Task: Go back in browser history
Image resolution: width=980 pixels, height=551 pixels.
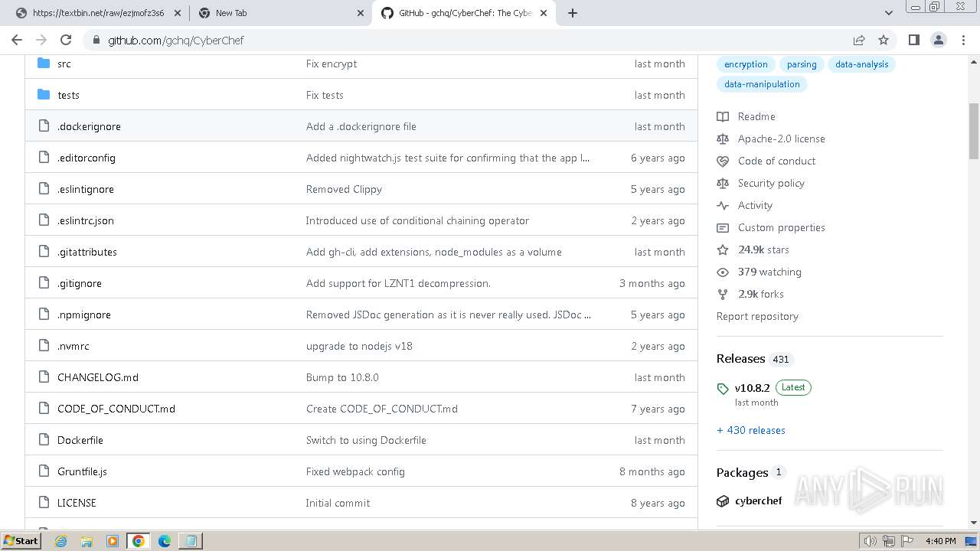Action: click(x=17, y=40)
